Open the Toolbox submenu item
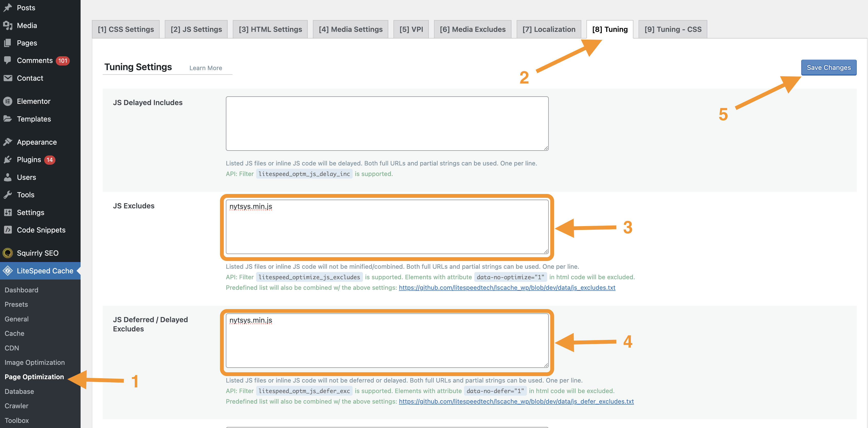 (x=17, y=420)
